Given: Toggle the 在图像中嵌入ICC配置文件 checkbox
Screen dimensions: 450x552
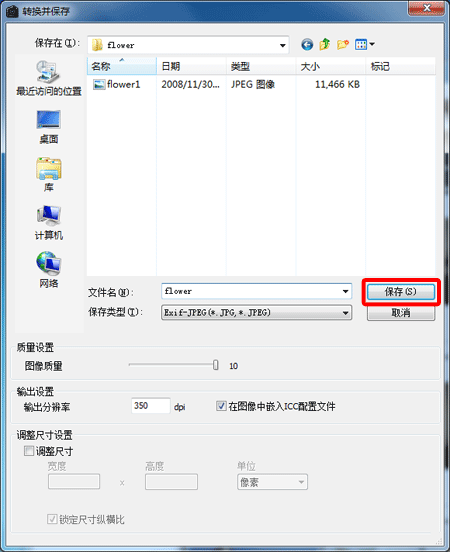Looking at the screenshot, I should (x=221, y=406).
